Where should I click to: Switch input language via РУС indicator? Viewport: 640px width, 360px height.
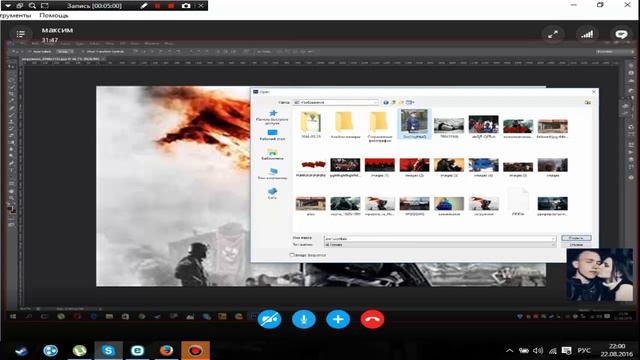[x=584, y=351]
